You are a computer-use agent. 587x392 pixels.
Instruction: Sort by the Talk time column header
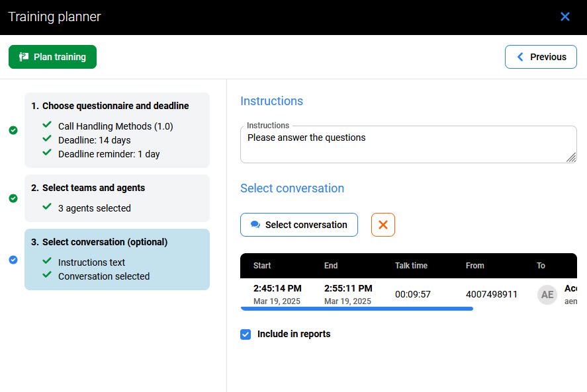(x=411, y=266)
